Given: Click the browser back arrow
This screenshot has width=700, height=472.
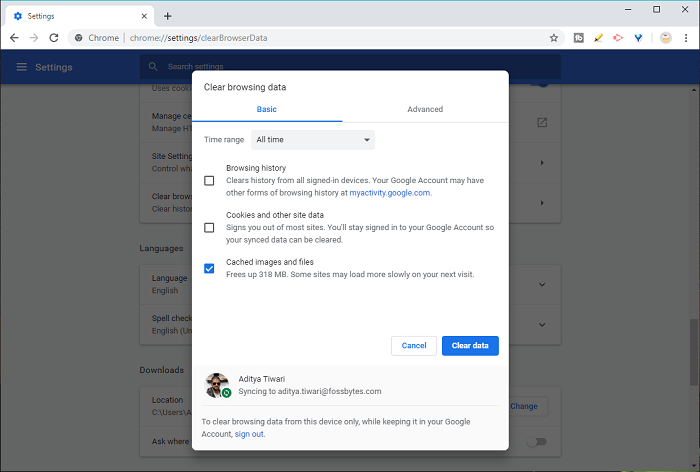Looking at the screenshot, I should tap(14, 38).
